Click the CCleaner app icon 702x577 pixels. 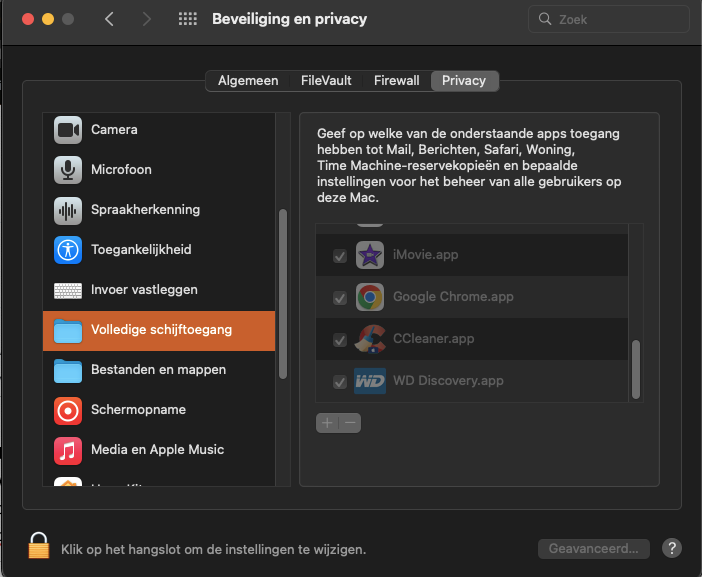(x=370, y=339)
